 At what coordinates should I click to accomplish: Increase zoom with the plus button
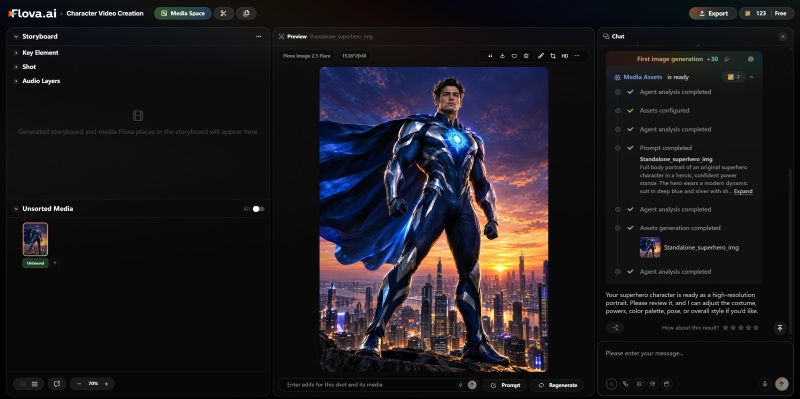pyautogui.click(x=106, y=384)
